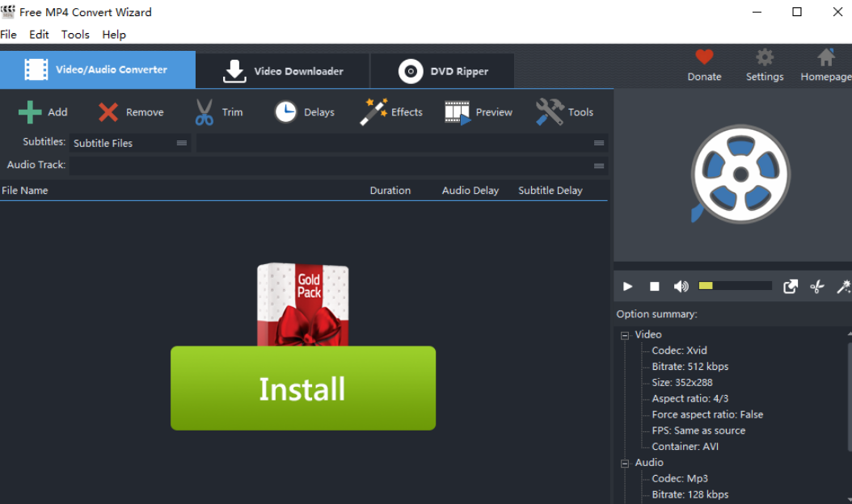Open the File menu
Image resolution: width=852 pixels, height=504 pixels.
[x=8, y=35]
